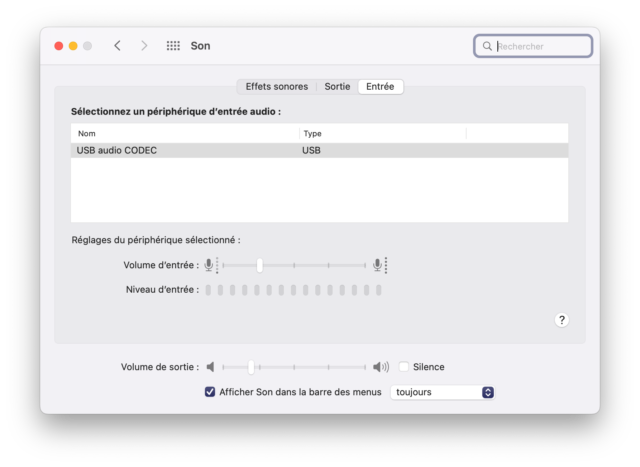This screenshot has width=640, height=467.
Task: Open the toujours dropdown menu
Action: point(442,392)
